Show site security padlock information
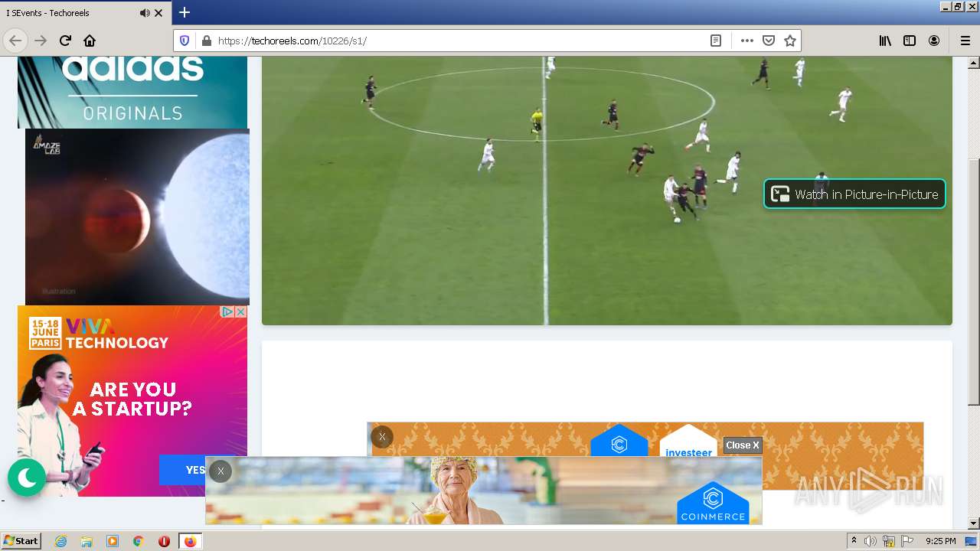Viewport: 980px width, 551px height. pyautogui.click(x=206, y=41)
